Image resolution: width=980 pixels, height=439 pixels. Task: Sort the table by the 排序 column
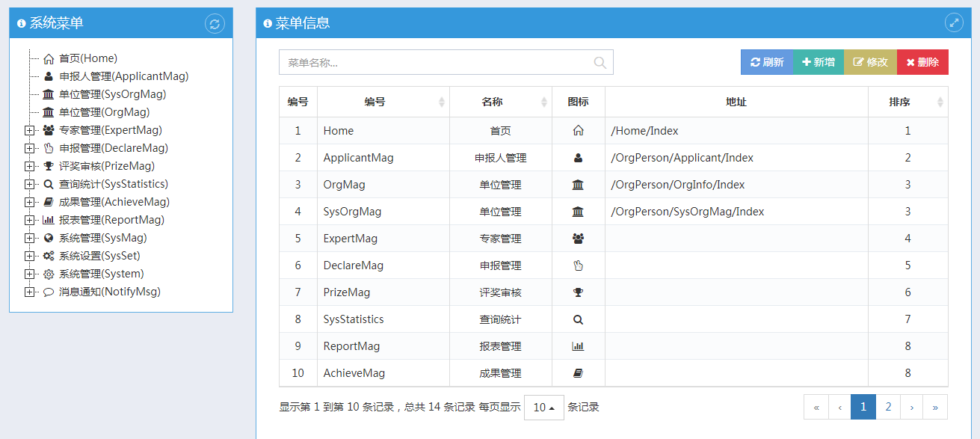(x=908, y=102)
